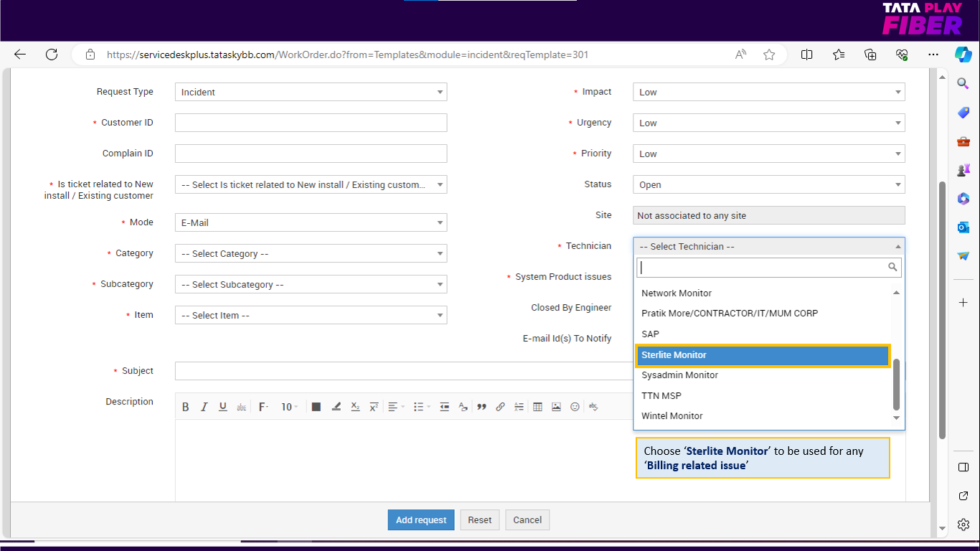This screenshot has width=980, height=551.
Task: Apply superscript formatting
Action: pyautogui.click(x=374, y=407)
